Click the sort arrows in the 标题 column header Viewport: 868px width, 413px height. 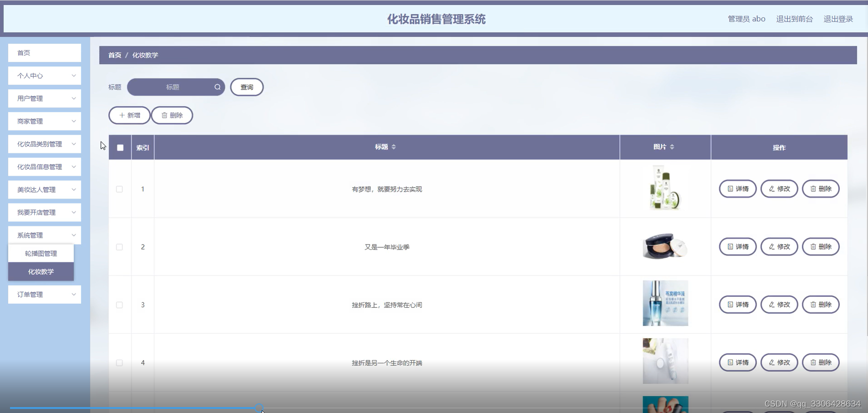click(x=394, y=147)
